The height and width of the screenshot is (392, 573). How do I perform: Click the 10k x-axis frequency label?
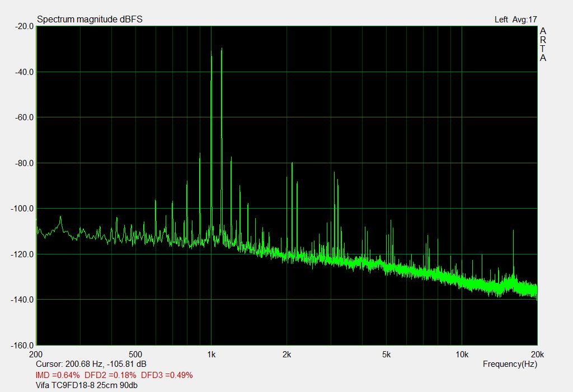point(462,355)
